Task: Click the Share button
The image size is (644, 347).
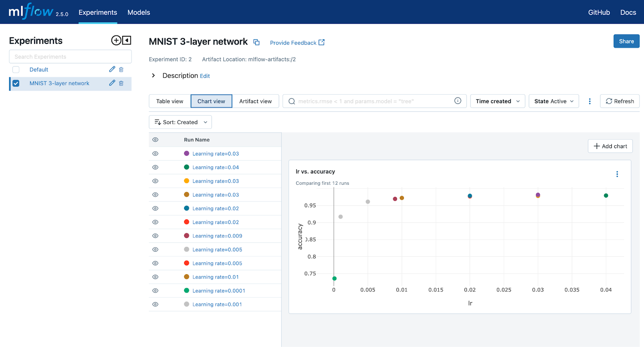Action: point(626,41)
